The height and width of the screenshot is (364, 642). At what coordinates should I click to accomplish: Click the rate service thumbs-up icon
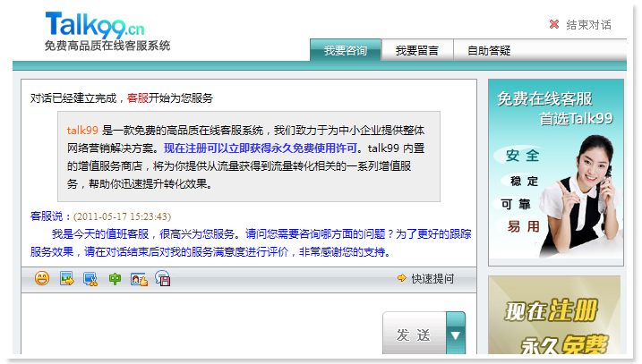coord(139,279)
